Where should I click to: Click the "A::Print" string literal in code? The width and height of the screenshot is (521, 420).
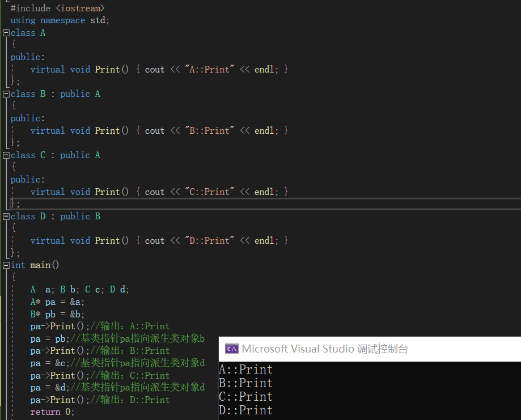[x=209, y=70]
